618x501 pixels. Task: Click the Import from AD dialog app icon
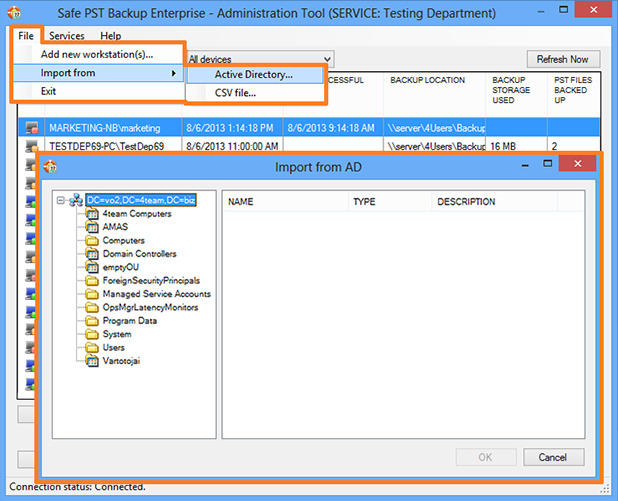click(50, 167)
